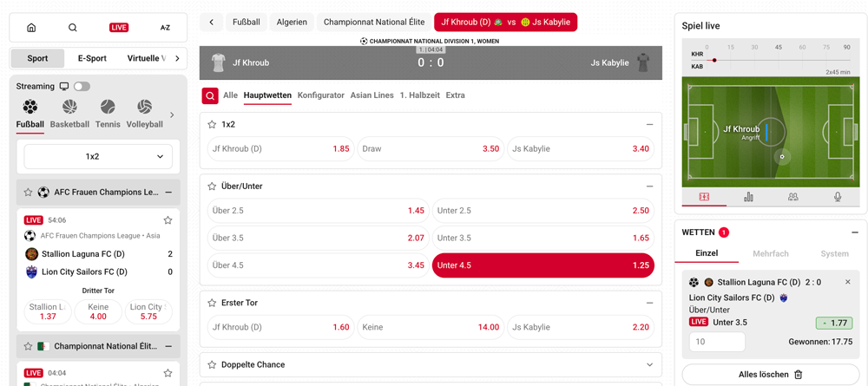
Task: Collapse the Über/Unter section
Action: point(649,186)
